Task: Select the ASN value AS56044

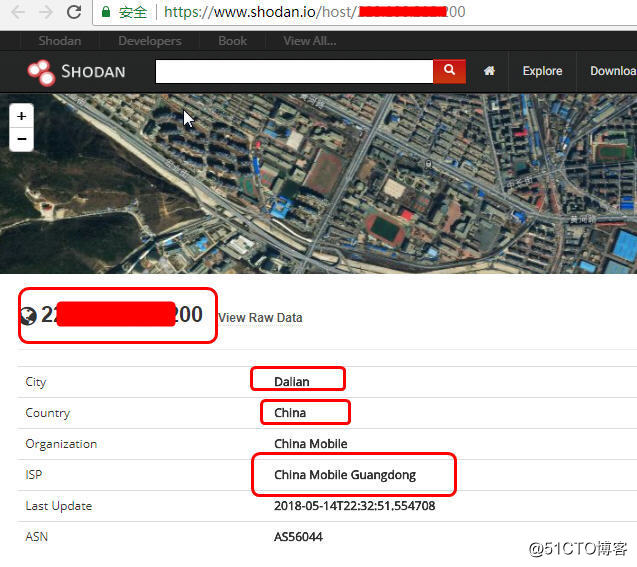Action: (298, 537)
